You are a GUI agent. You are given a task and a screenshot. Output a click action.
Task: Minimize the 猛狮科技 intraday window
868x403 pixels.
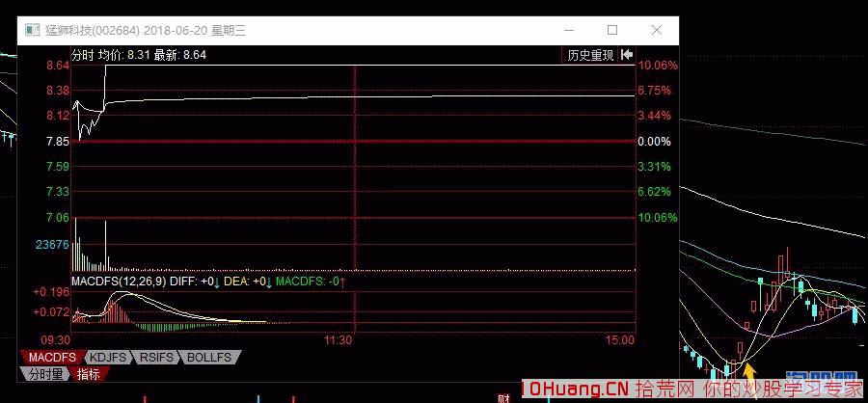(x=570, y=30)
